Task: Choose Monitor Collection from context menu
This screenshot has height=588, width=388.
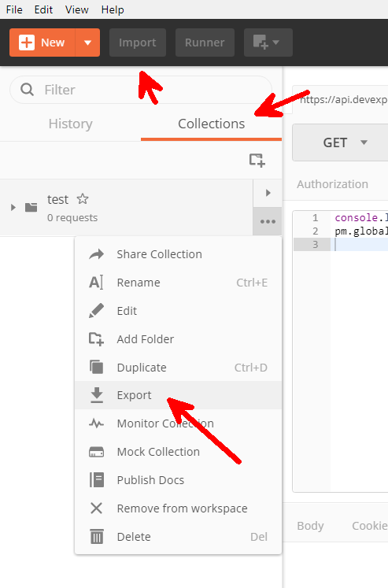Action: click(178, 423)
